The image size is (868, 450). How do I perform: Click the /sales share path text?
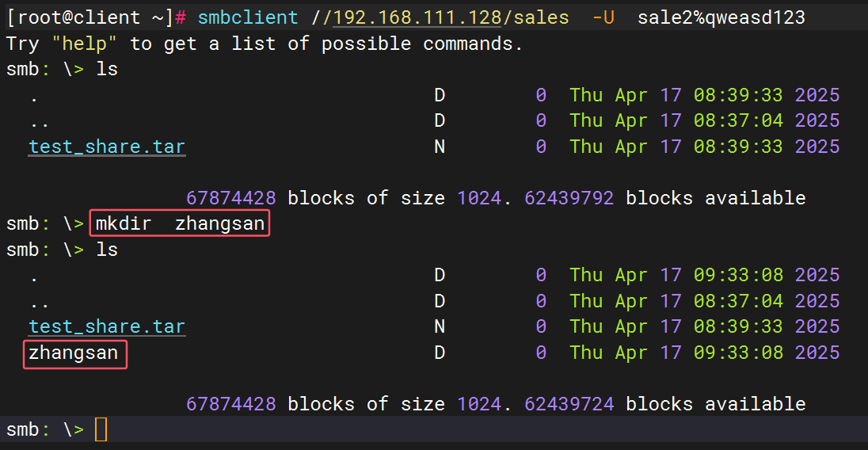[x=535, y=17]
